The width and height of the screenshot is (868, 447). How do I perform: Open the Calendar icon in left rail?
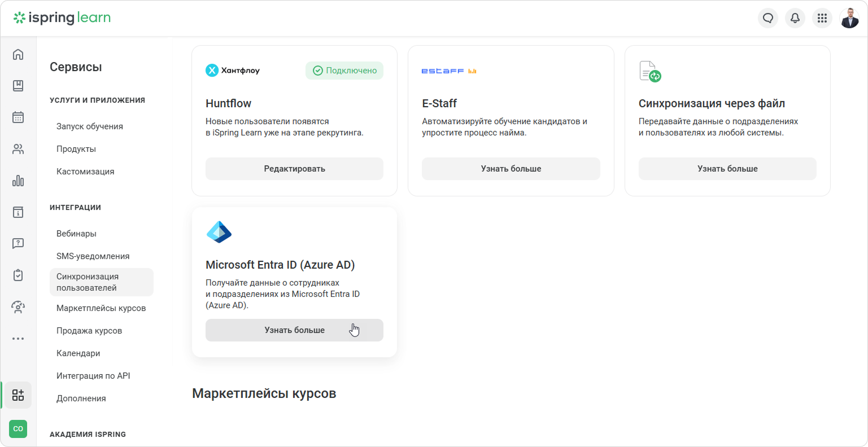[18, 117]
